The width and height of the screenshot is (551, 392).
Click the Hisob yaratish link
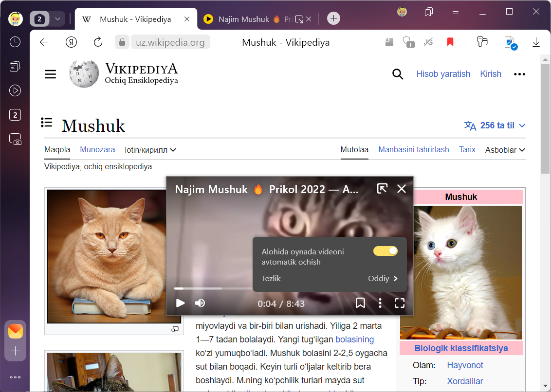pyautogui.click(x=443, y=74)
